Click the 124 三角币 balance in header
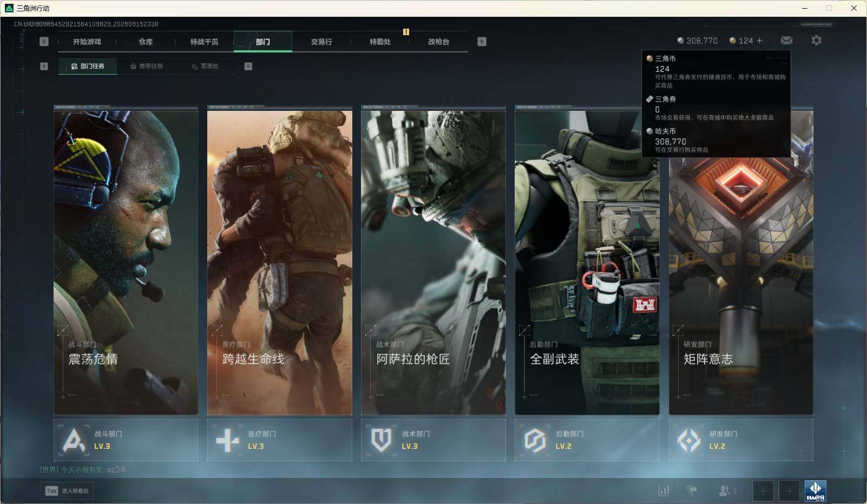Image resolution: width=867 pixels, height=504 pixels. [x=746, y=41]
